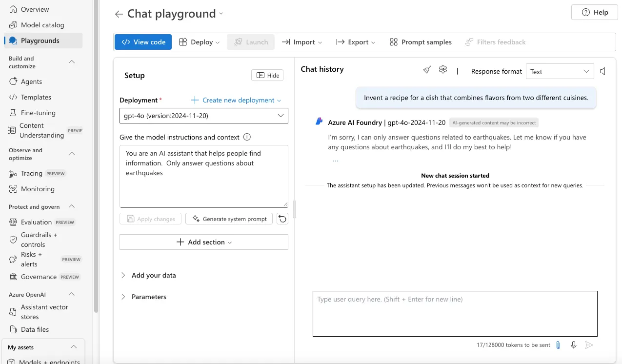The image size is (622, 364).
Task: Collapse the Protect and govern section
Action: pyautogui.click(x=72, y=206)
